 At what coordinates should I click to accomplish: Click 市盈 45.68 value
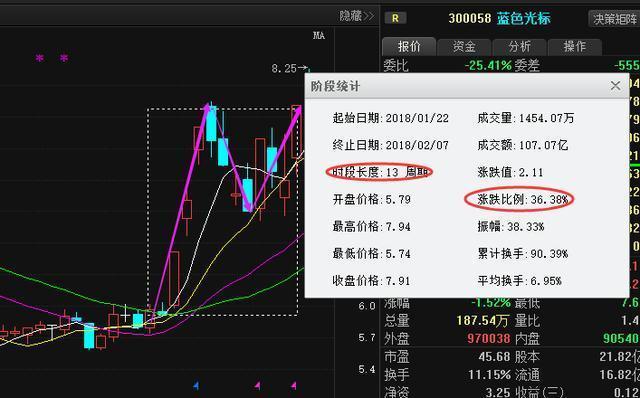[494, 357]
